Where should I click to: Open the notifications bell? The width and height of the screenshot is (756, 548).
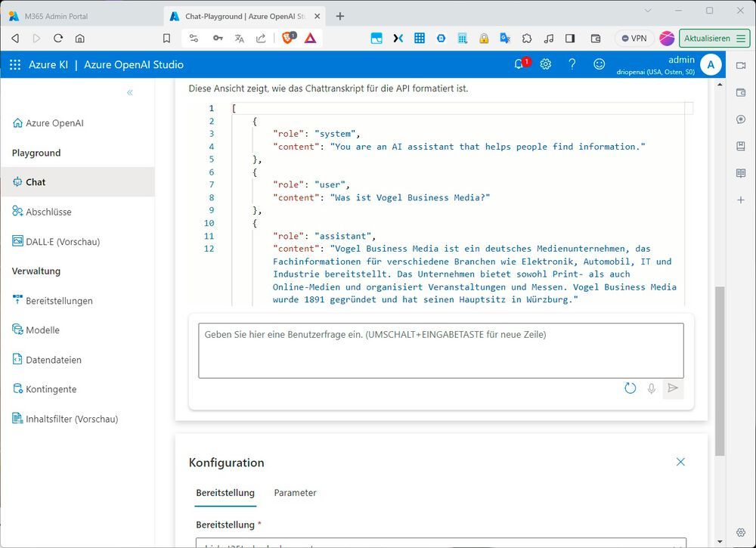[x=519, y=64]
